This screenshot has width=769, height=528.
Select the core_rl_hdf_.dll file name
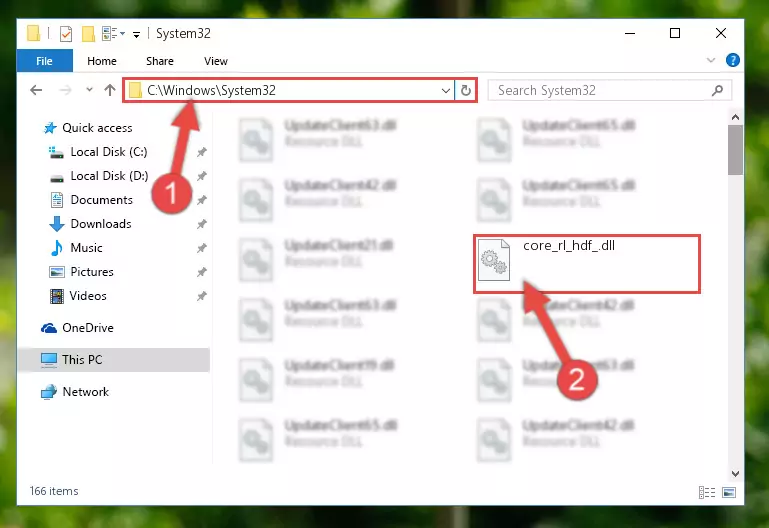click(x=569, y=246)
